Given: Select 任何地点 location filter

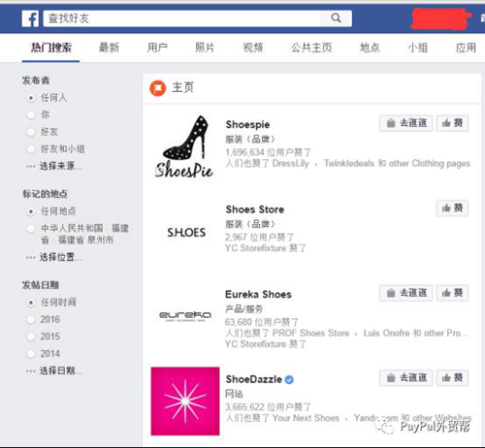Looking at the screenshot, I should pos(31,211).
